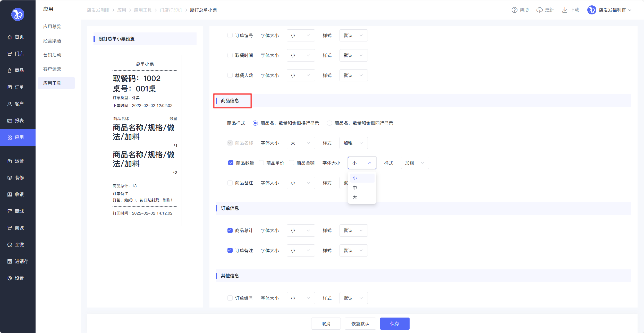
Task: Open 经营渠道 in the app submenu
Action: (52, 41)
